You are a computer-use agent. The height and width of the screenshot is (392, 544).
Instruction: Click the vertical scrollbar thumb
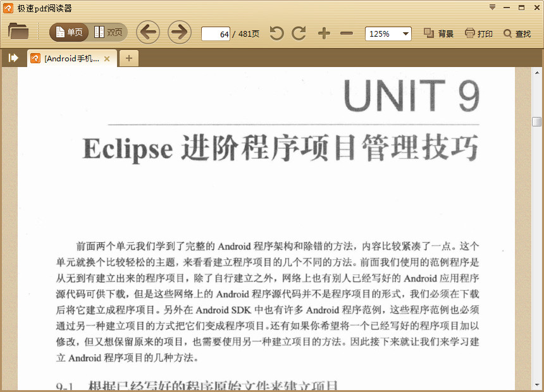(x=536, y=121)
